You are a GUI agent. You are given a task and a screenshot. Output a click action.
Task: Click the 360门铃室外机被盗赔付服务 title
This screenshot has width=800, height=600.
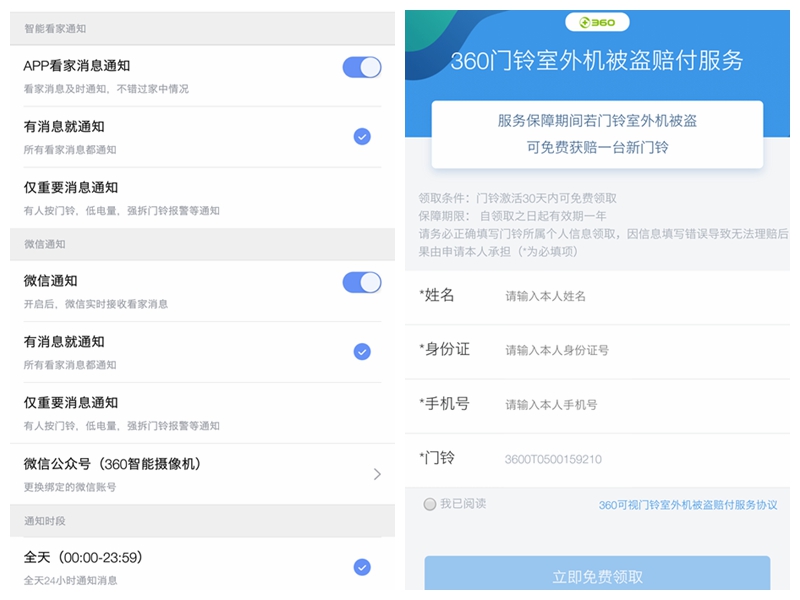click(x=596, y=61)
